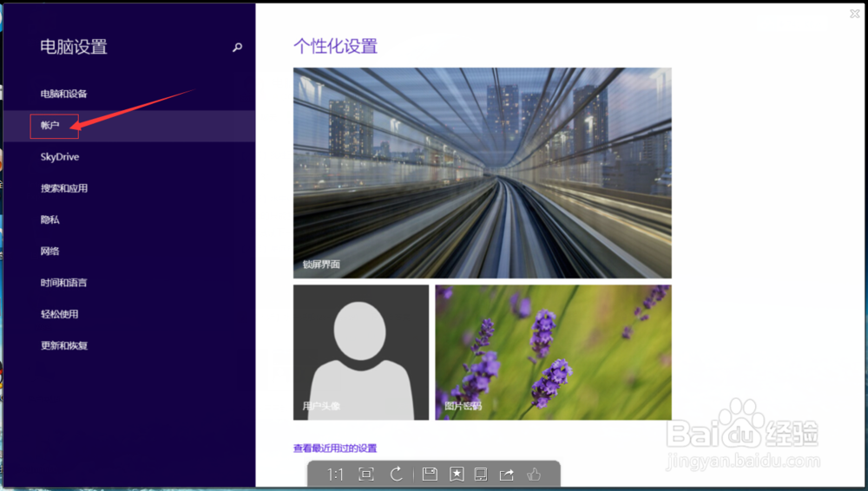The image size is (868, 491).
Task: Open the SkyDrive settings category
Action: coord(60,157)
